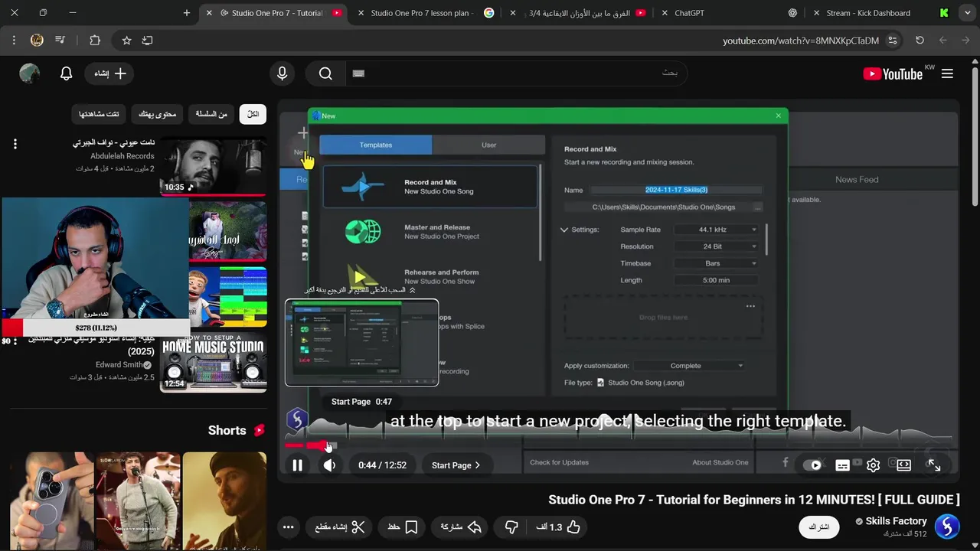Create a clip with إنشاء مقطع button

(x=340, y=527)
